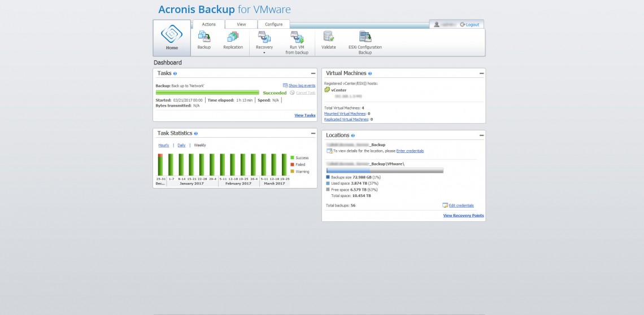
Task: Click the vCenter host icon
Action: point(327,90)
